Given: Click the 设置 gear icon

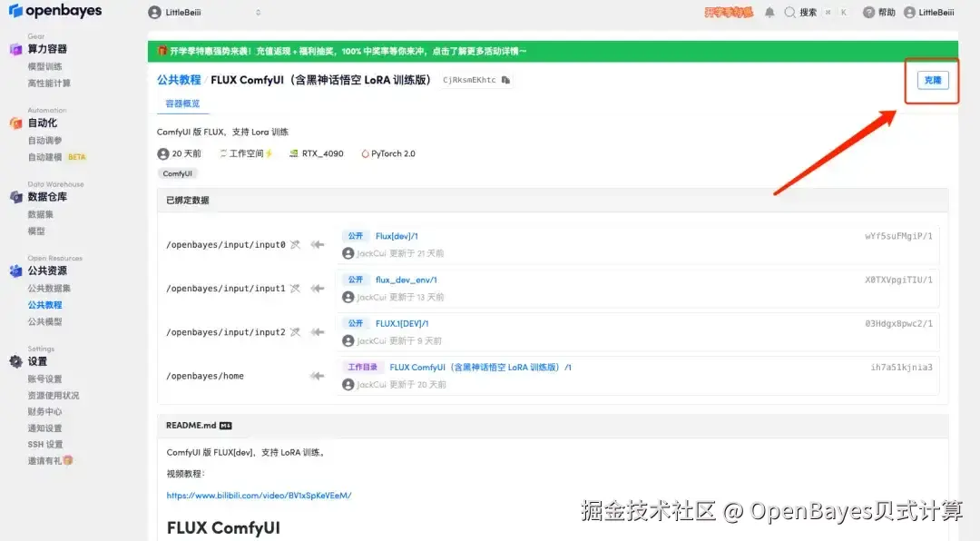Looking at the screenshot, I should pos(15,361).
